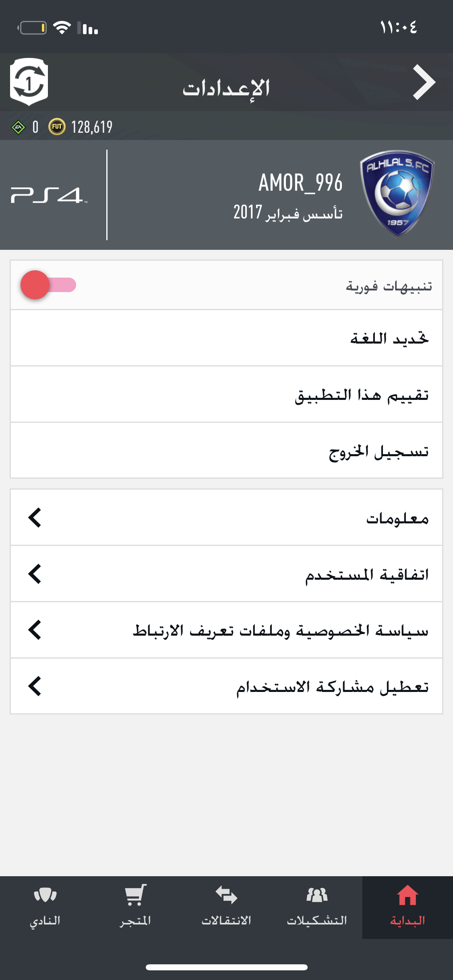The width and height of the screenshot is (453, 980).
Task: Tap the FUT coins icon
Action: [57, 127]
